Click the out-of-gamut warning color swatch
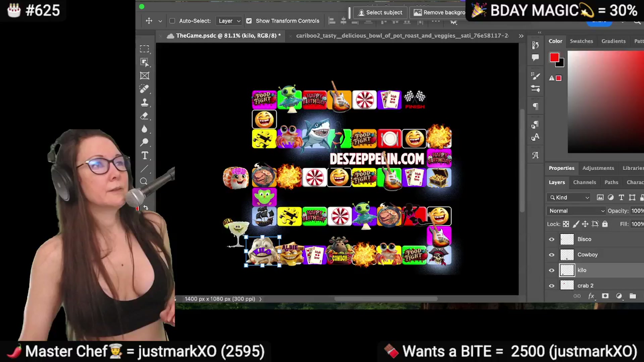This screenshot has height=362, width=644. pyautogui.click(x=558, y=78)
